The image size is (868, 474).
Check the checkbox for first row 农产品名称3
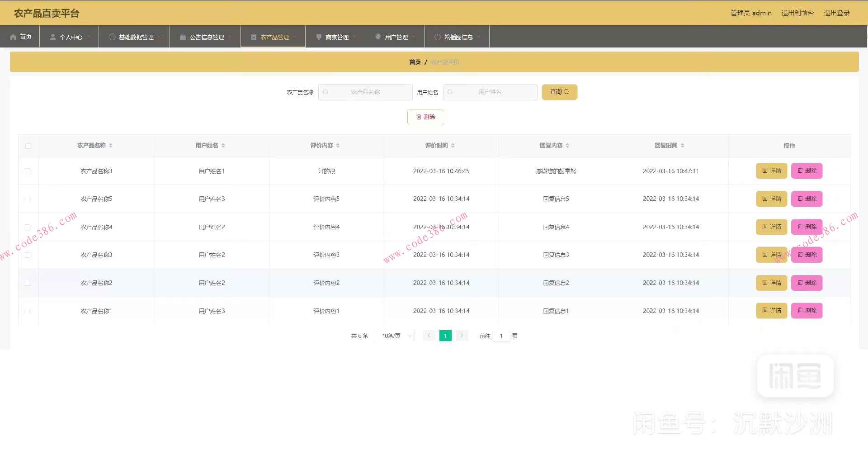click(28, 171)
